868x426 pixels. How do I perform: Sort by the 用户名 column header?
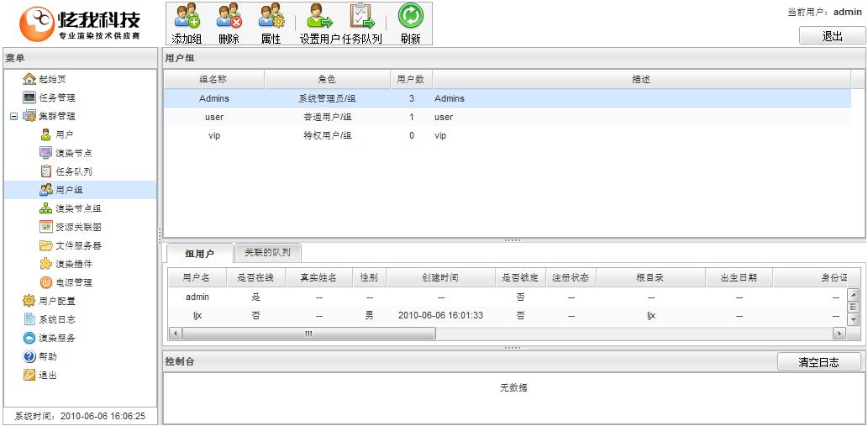point(197,277)
